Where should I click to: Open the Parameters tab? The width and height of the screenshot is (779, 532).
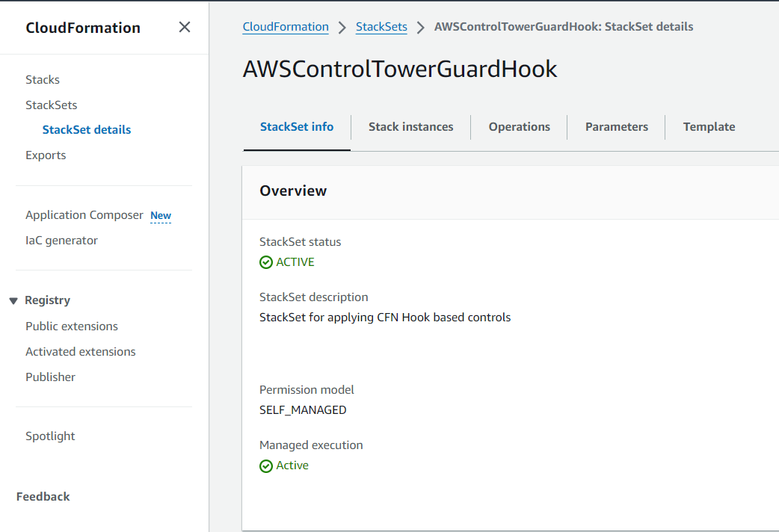point(617,127)
